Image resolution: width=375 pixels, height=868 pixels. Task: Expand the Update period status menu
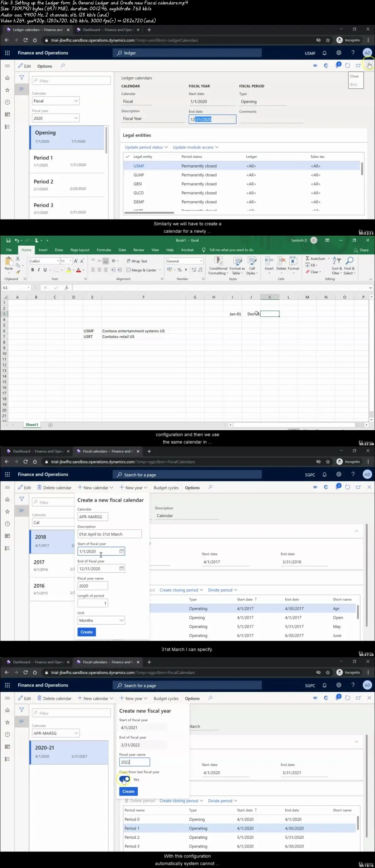coord(146,147)
